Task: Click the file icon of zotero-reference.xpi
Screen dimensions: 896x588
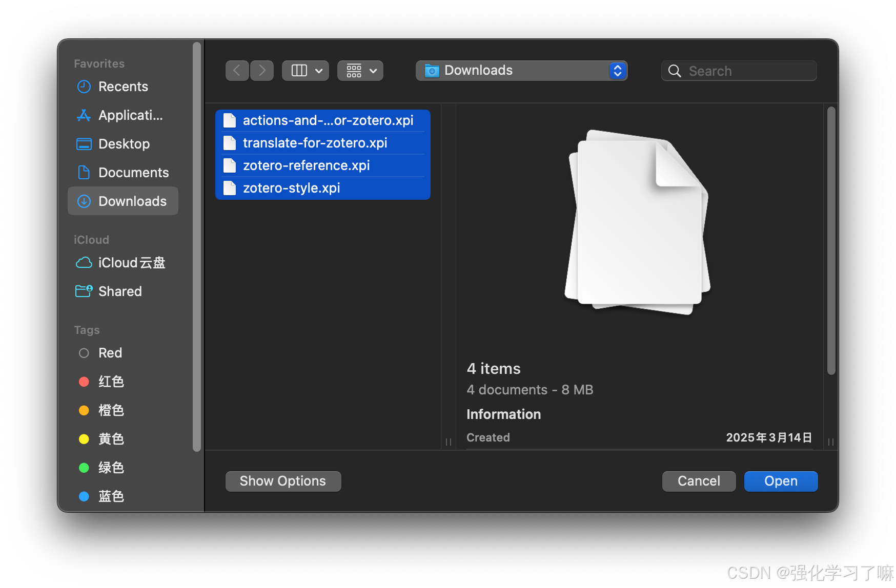Action: pos(230,165)
